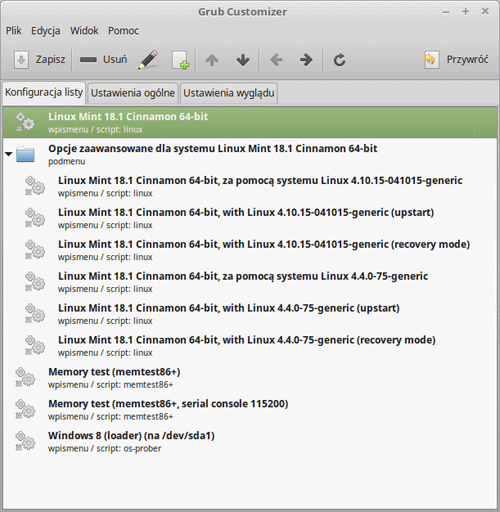Click the new entry page icon
The width and height of the screenshot is (500, 512).
pyautogui.click(x=180, y=60)
